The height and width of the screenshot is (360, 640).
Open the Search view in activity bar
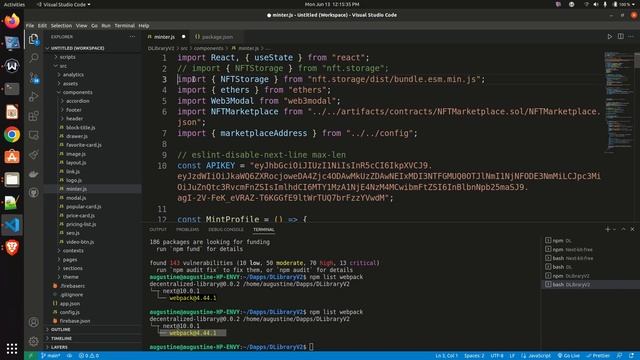pos(34,58)
